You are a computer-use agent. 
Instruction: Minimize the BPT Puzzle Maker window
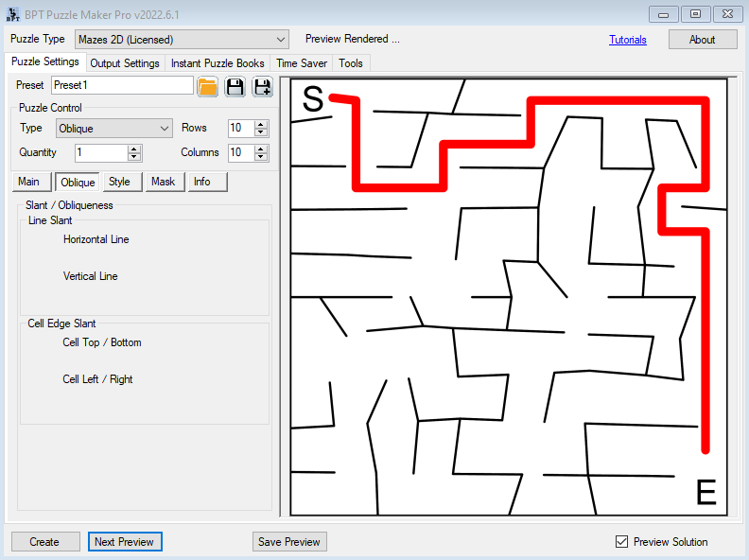[664, 14]
